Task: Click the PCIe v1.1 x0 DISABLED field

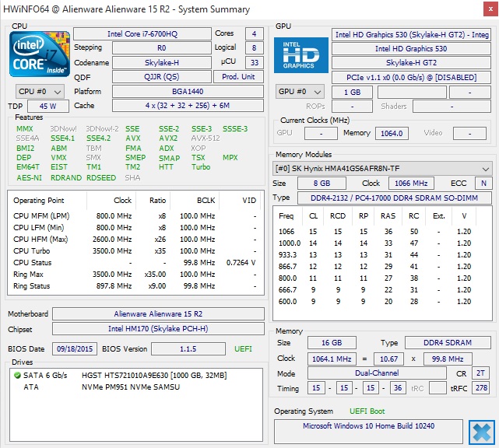Action: [411, 77]
